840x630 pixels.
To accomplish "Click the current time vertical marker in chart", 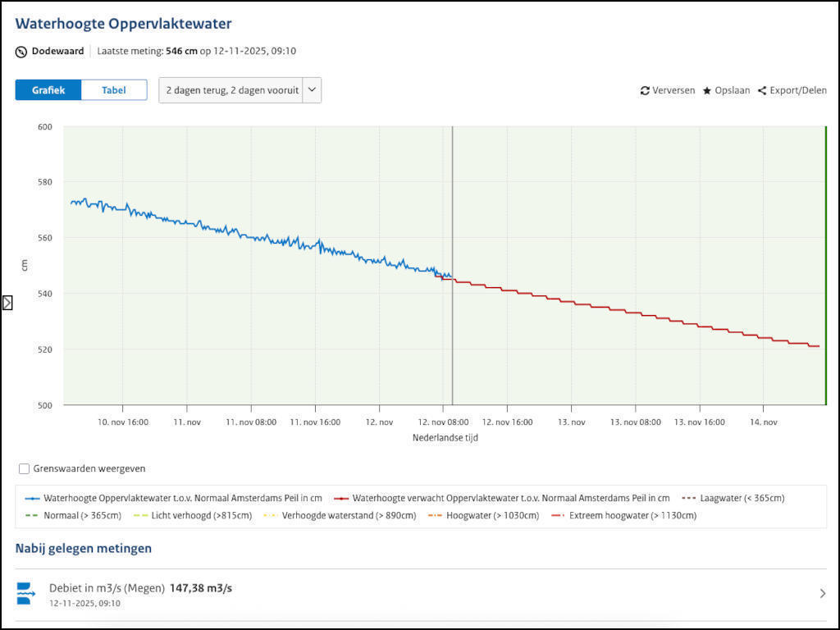I will [x=452, y=205].
